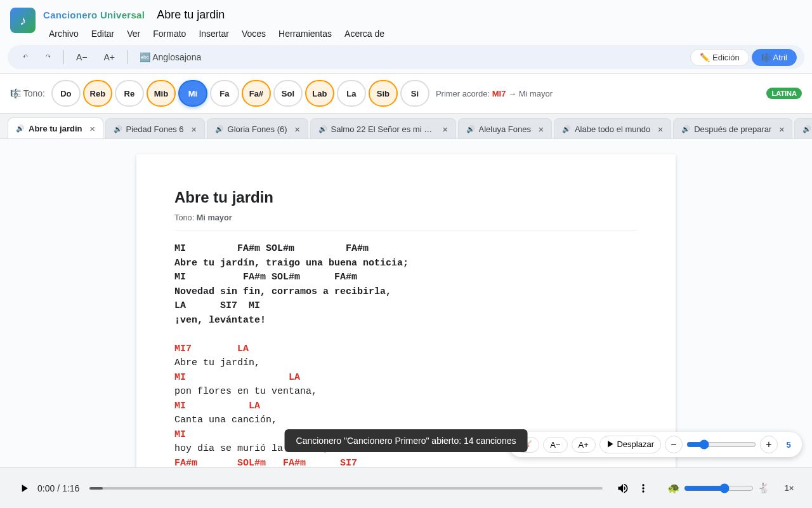Open audio player more options menu
The image size is (812, 508).
pos(643,488)
